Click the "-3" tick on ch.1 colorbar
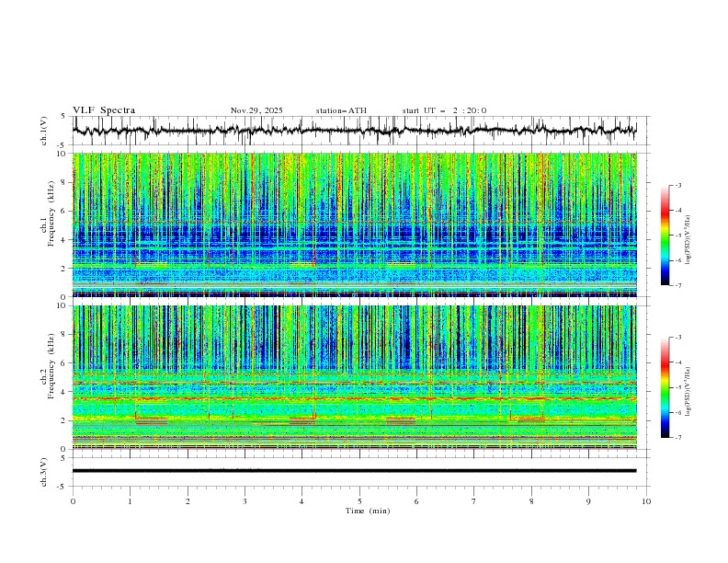This screenshot has height=563, width=728. [x=677, y=185]
